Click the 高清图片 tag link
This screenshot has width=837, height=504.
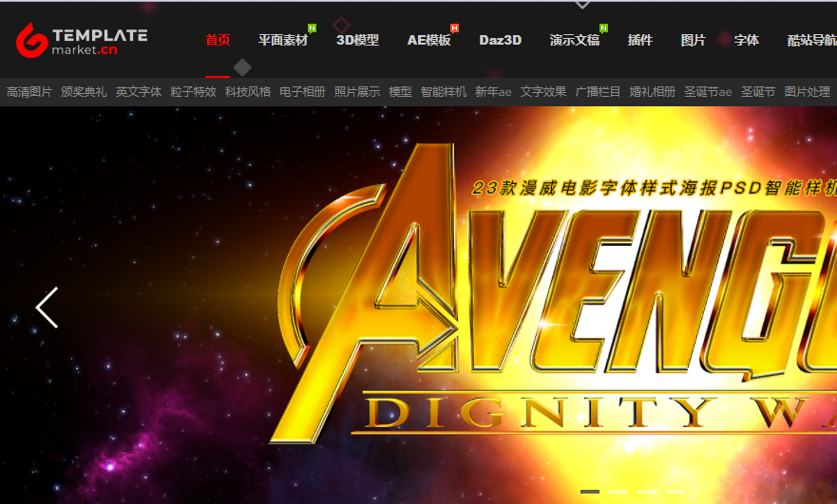[29, 92]
